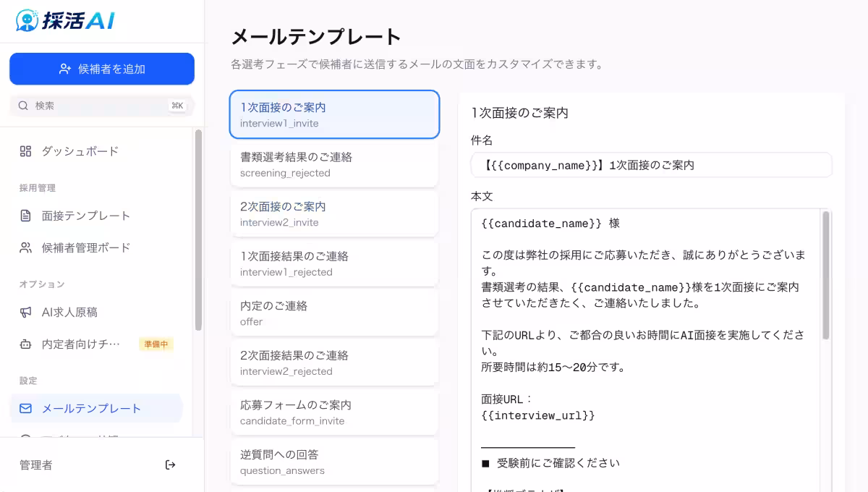868x492 pixels.
Task: Click {{interview_url}} in the body text
Action: tap(538, 415)
